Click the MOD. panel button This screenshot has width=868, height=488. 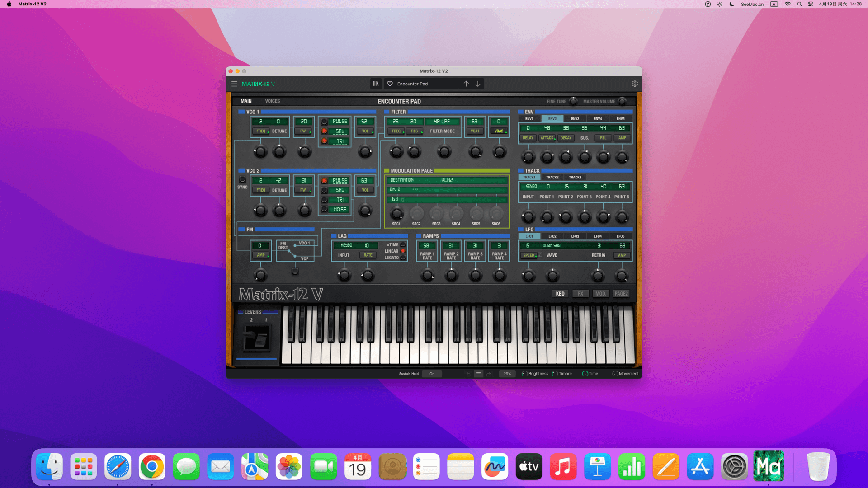[x=601, y=294]
